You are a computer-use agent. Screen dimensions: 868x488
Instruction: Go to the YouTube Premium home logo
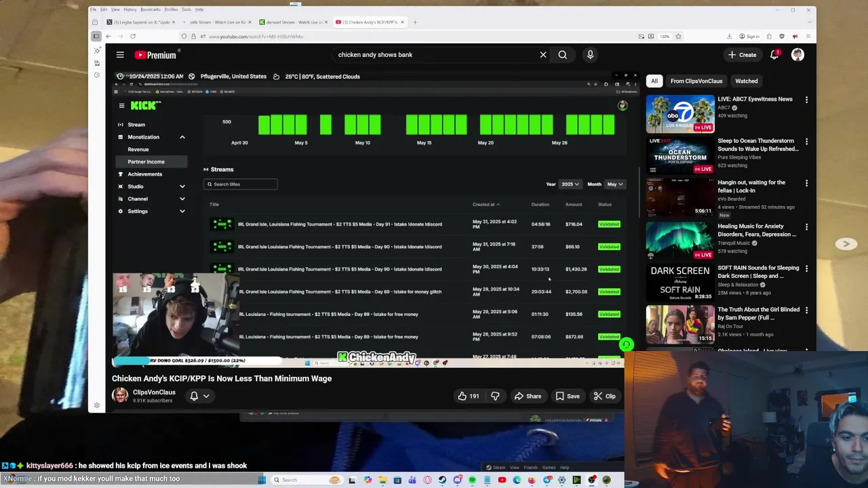(x=155, y=55)
